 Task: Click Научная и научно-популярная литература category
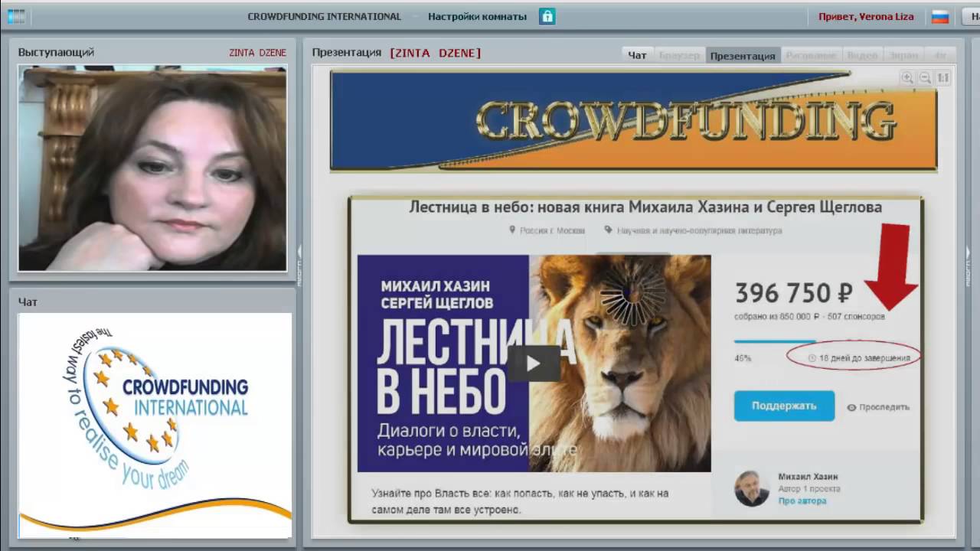(x=699, y=230)
